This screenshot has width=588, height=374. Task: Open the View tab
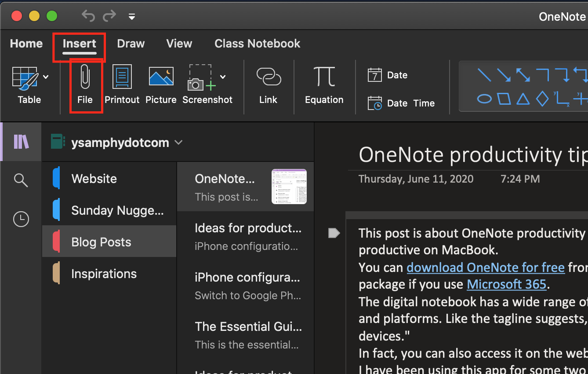[x=179, y=44]
